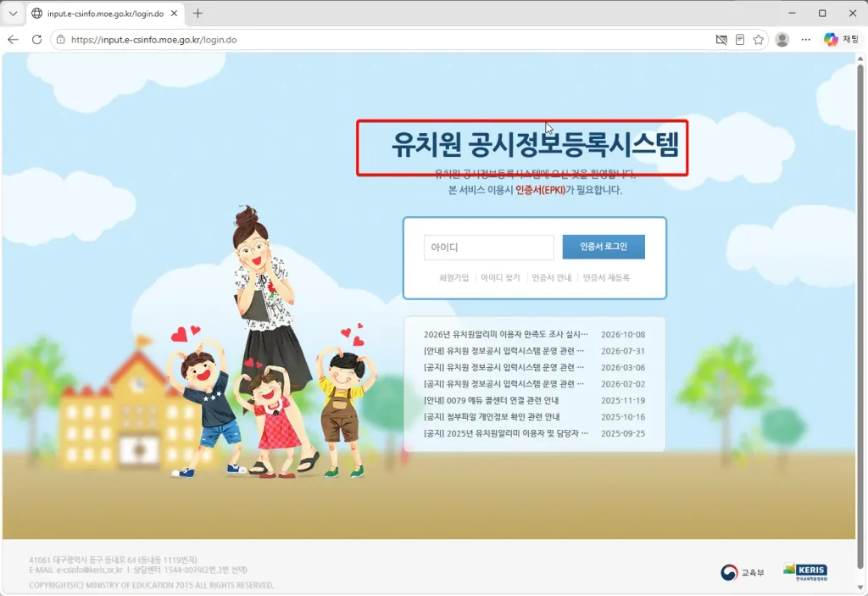Click the camera-blocked icon in address bar
The height and width of the screenshot is (596, 868).
[x=721, y=39]
